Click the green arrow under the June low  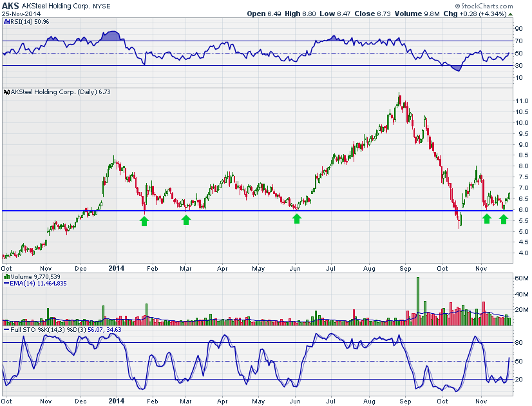[x=297, y=219]
